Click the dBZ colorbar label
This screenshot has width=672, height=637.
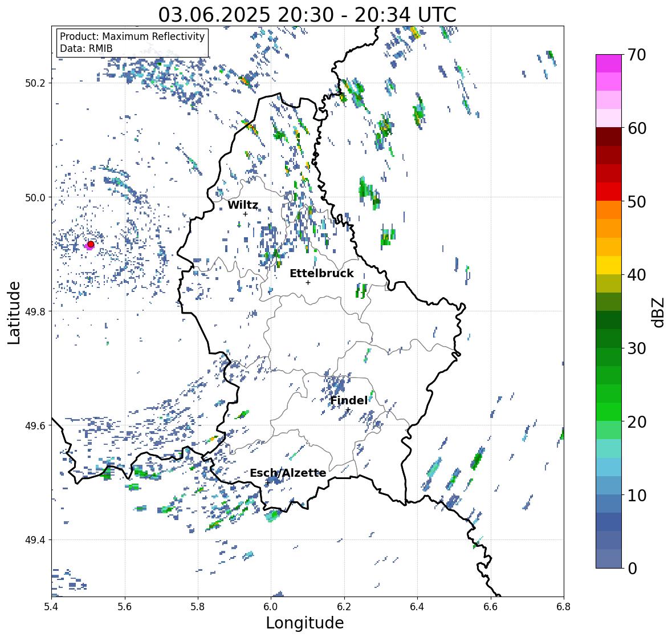click(x=659, y=312)
